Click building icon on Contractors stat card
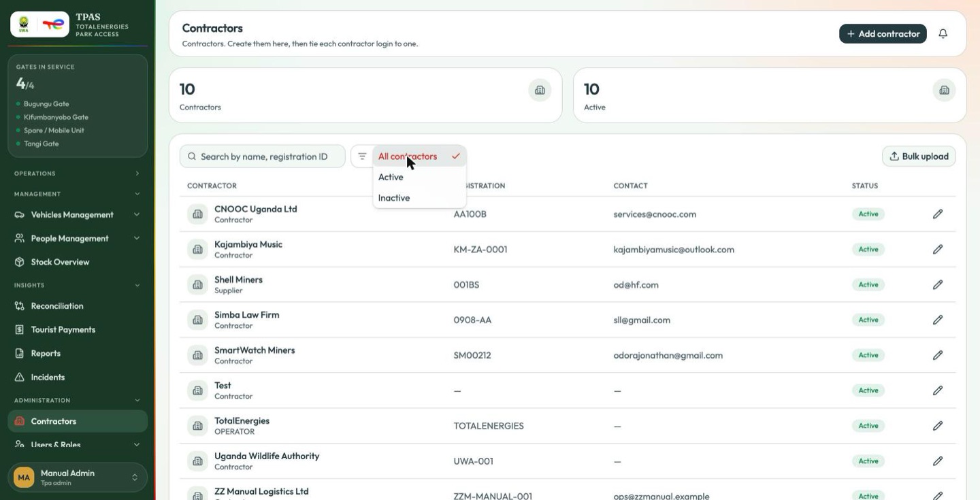Viewport: 980px width, 500px height. (540, 90)
